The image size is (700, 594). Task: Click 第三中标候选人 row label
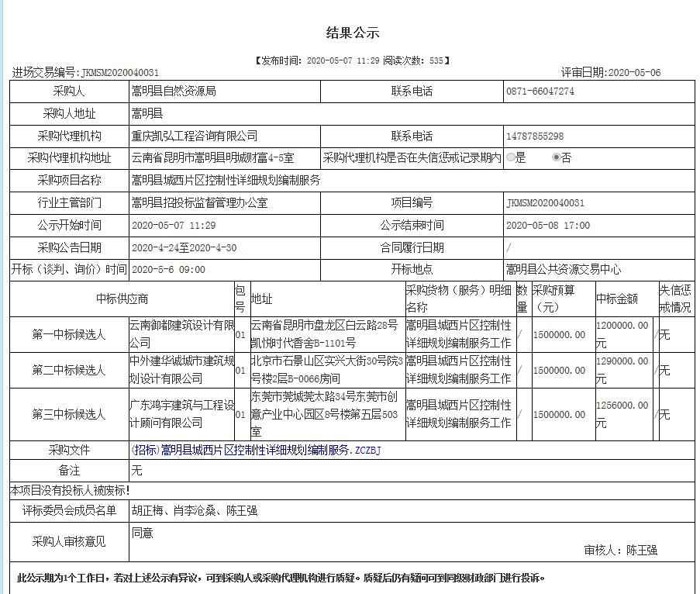(x=69, y=414)
